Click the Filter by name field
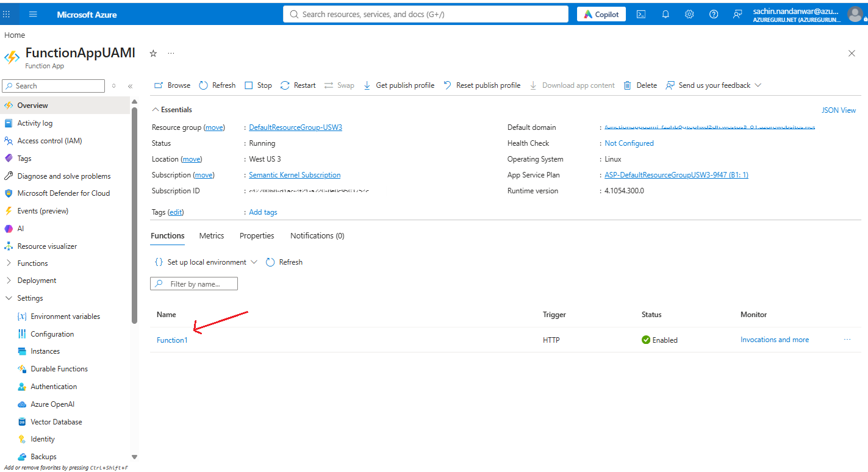This screenshot has width=868, height=472. (194, 284)
